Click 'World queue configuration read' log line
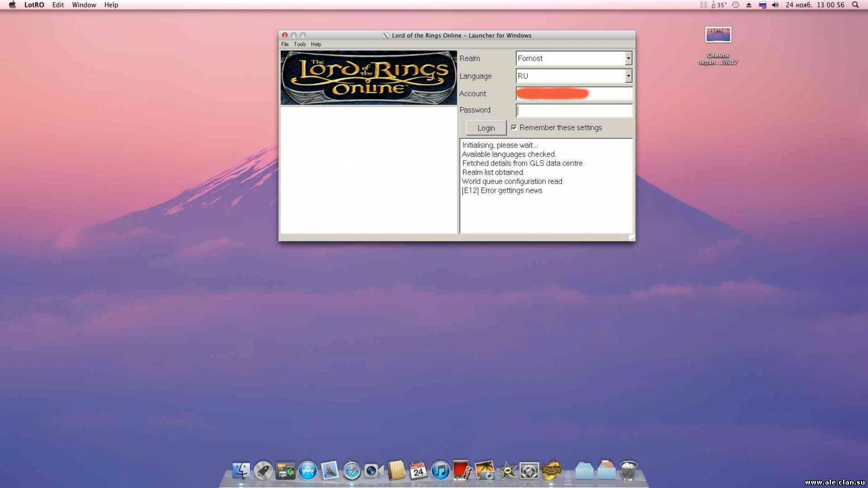Image resolution: width=868 pixels, height=488 pixels. [512, 181]
